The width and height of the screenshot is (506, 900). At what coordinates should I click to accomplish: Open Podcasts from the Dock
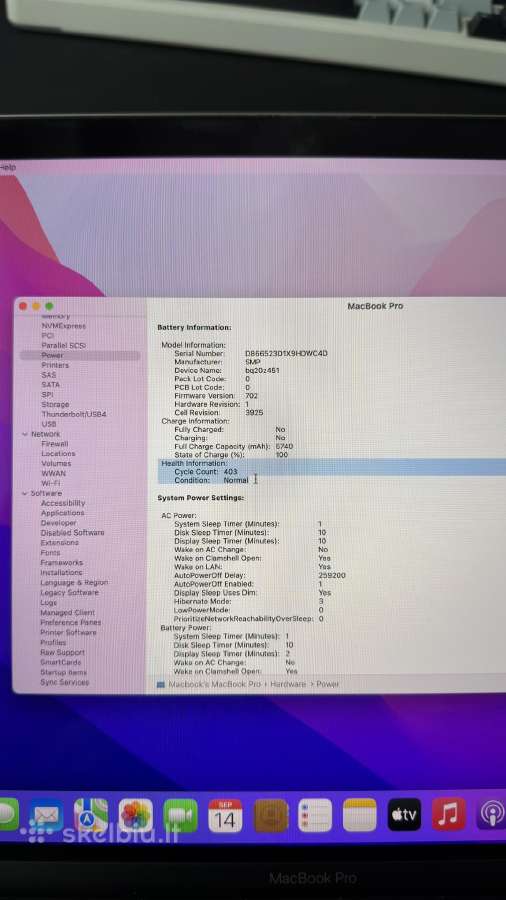point(491,814)
